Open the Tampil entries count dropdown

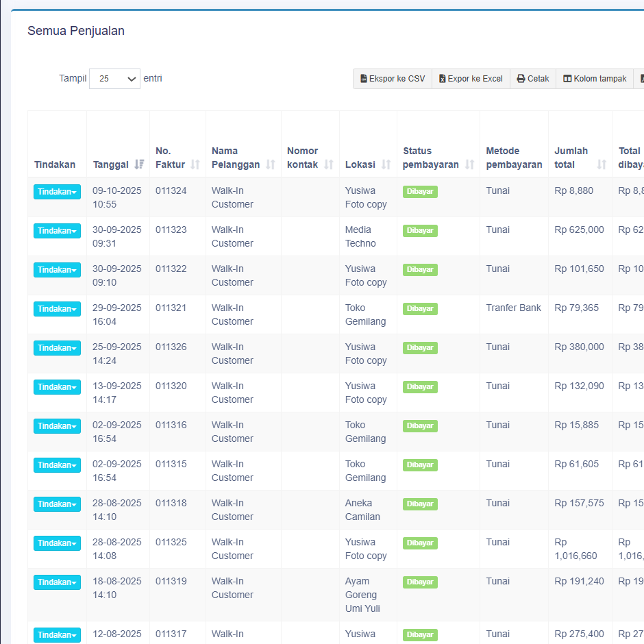(114, 79)
